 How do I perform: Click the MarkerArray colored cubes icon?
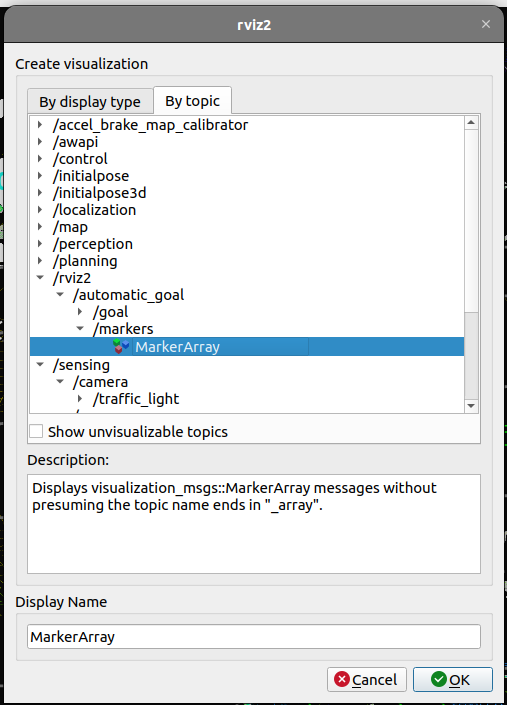pos(121,347)
